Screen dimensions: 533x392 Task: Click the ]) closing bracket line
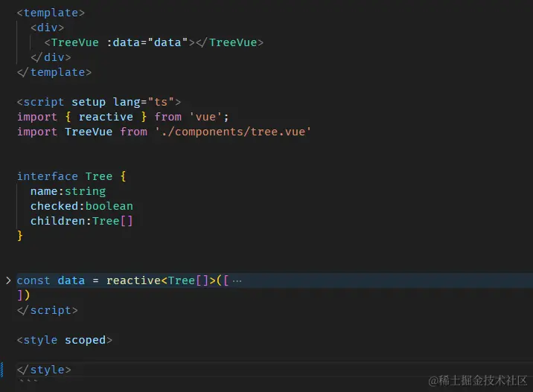point(23,295)
